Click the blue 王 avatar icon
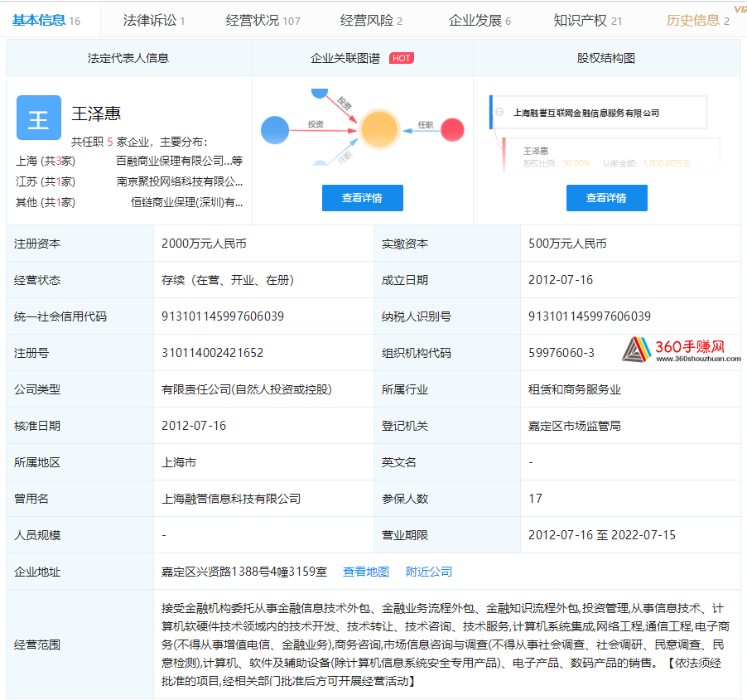 tap(39, 118)
